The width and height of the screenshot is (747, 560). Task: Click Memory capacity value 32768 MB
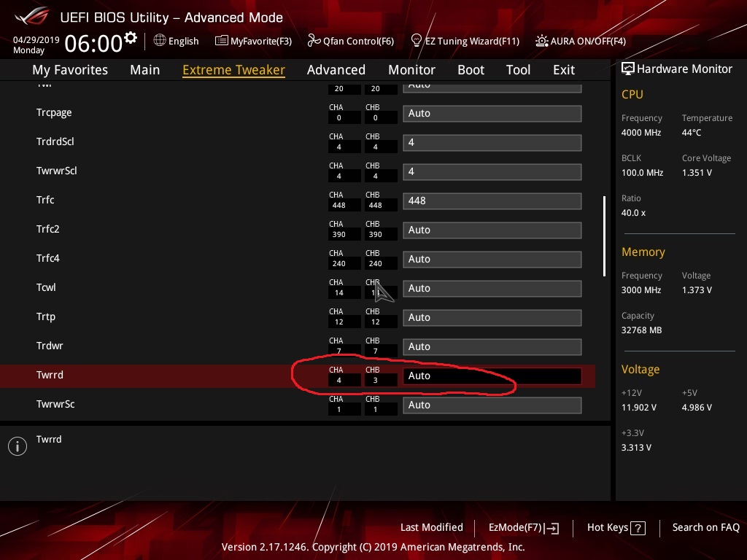pyautogui.click(x=641, y=330)
